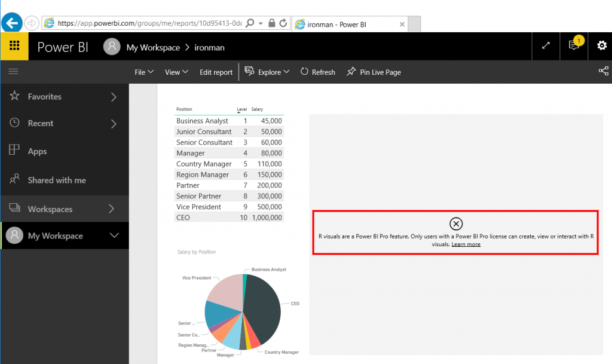Click the Salary by Position chart title
The height and width of the screenshot is (364, 612).
point(196,252)
